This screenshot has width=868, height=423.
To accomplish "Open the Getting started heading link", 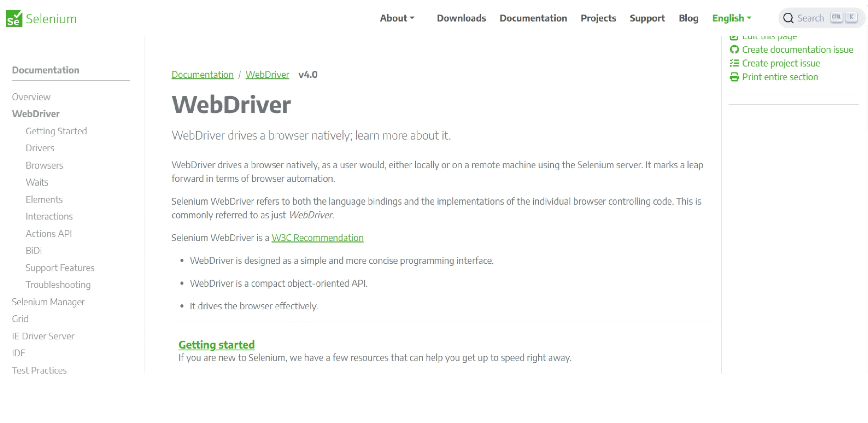I will 216,345.
